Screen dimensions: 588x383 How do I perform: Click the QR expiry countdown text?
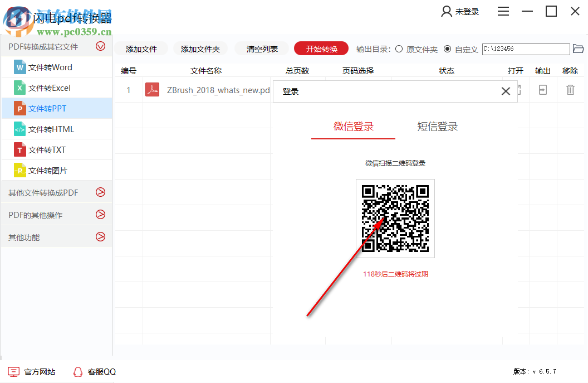[395, 274]
